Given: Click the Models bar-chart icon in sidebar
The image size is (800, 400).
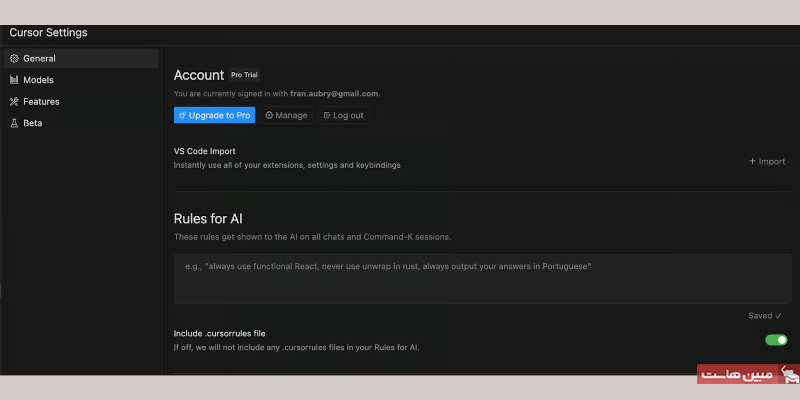Looking at the screenshot, I should coord(14,80).
